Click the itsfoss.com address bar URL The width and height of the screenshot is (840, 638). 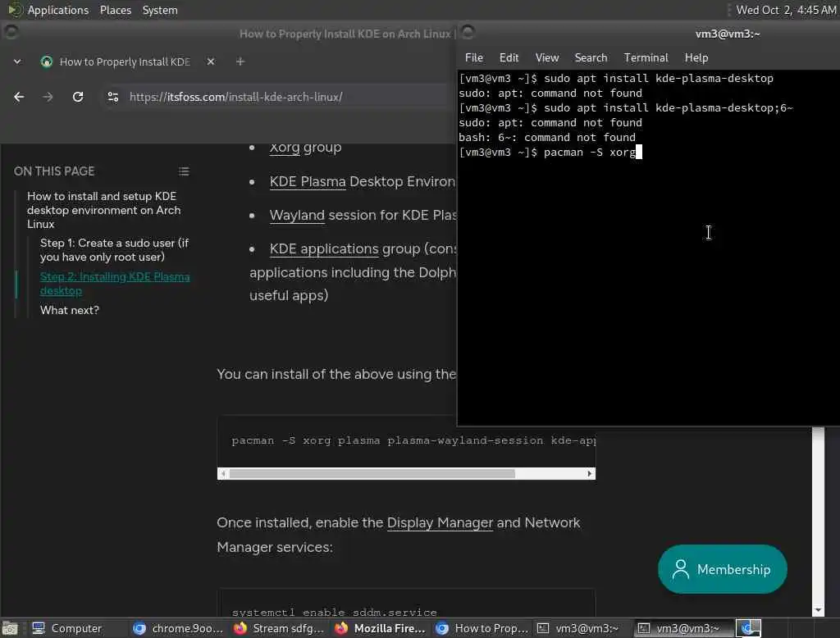point(235,97)
